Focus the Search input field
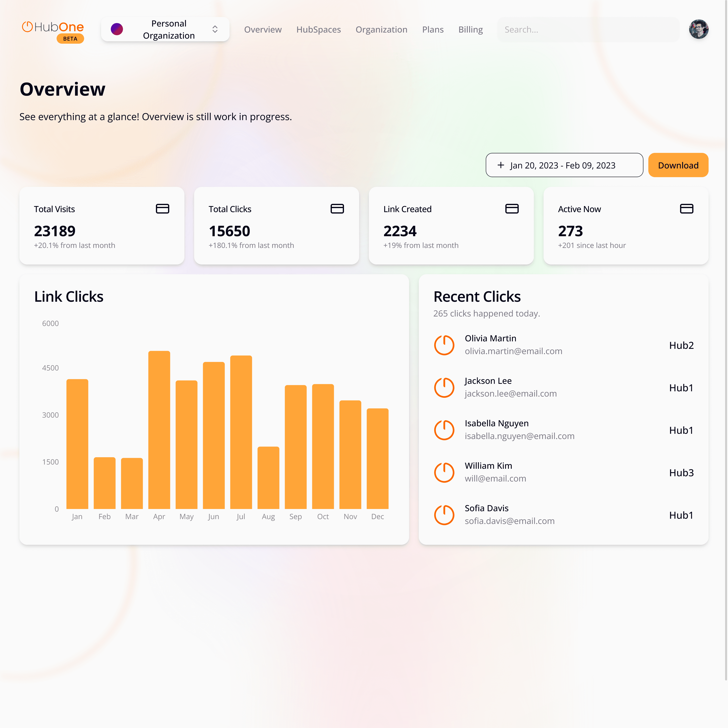This screenshot has width=728, height=728. click(x=588, y=29)
